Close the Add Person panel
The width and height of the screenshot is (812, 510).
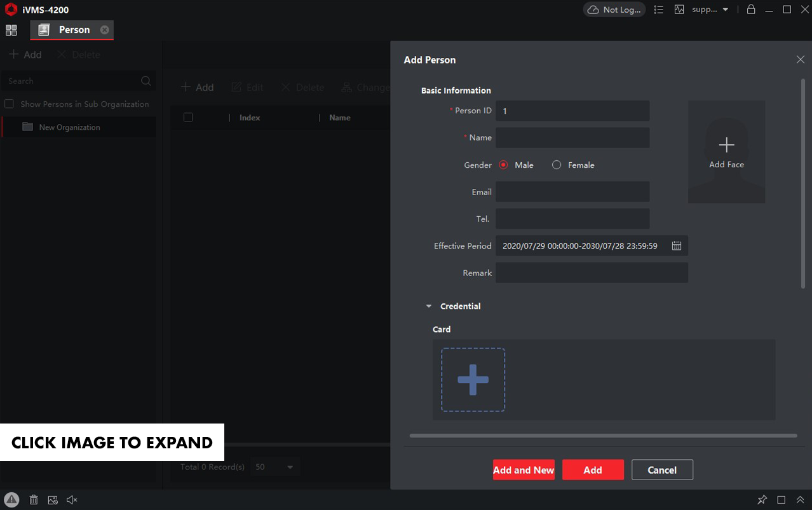click(800, 59)
